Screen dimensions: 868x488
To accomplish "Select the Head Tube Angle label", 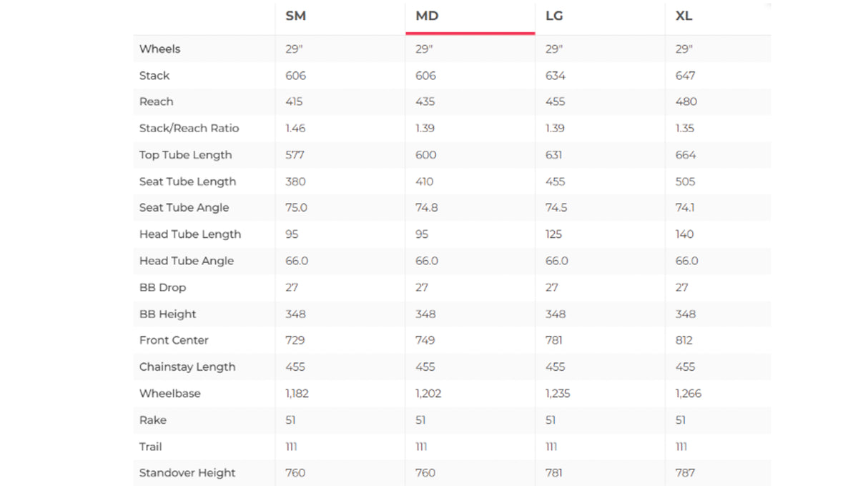I will (186, 261).
